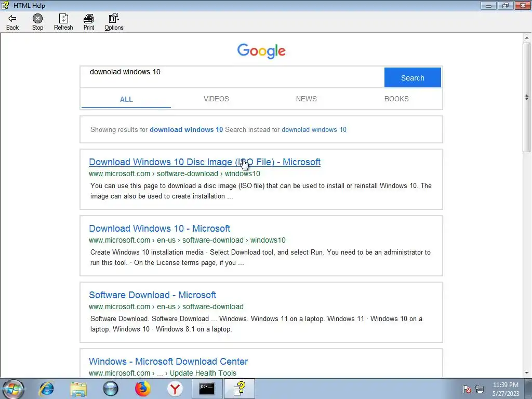532x399 pixels.
Task: Click snippet starting 'Create Windows 10 installation media'
Action: coord(260,258)
